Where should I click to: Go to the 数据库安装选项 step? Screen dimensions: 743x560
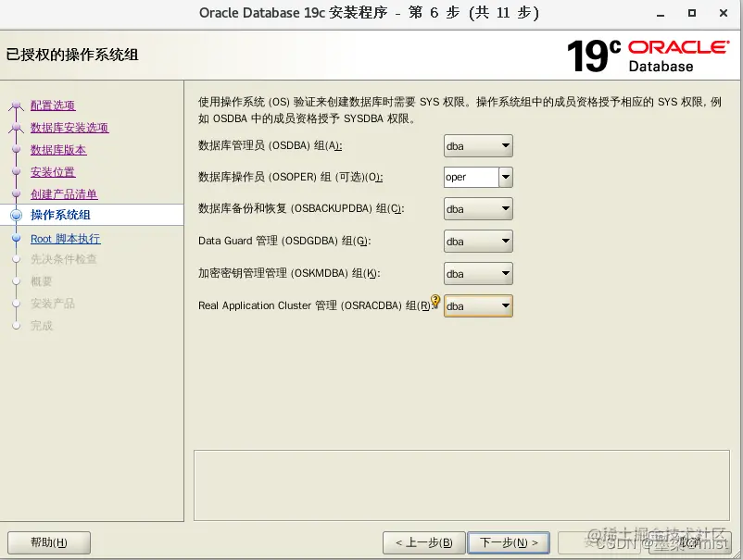coord(69,128)
